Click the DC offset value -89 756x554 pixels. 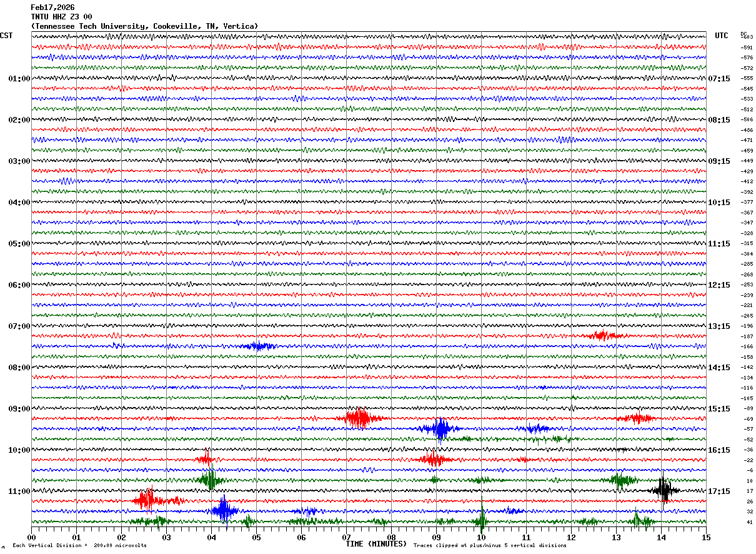coord(748,408)
